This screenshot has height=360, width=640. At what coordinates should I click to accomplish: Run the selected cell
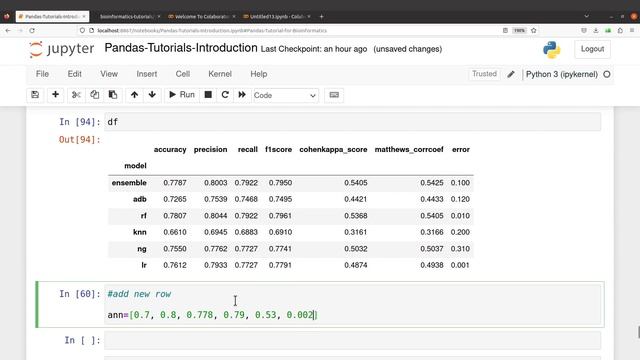pos(182,95)
